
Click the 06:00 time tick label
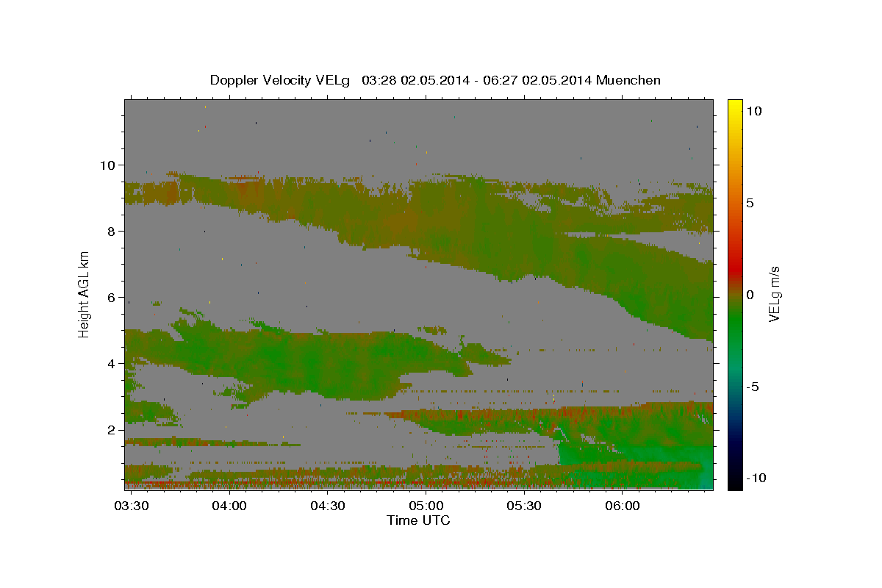coord(622,506)
